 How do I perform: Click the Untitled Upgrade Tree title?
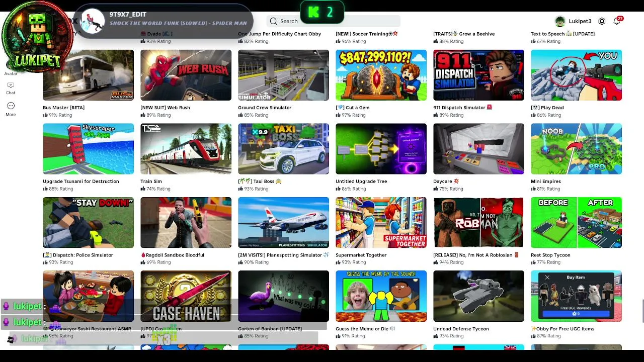coord(361,182)
